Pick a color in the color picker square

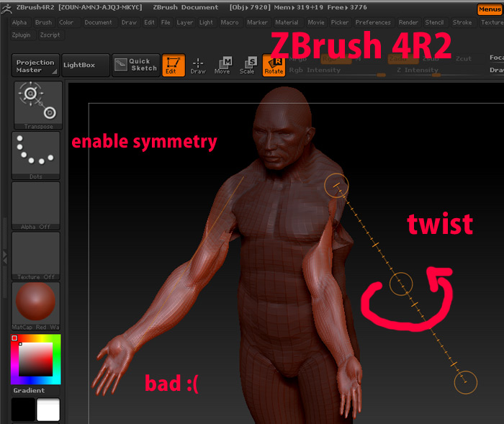(x=36, y=359)
